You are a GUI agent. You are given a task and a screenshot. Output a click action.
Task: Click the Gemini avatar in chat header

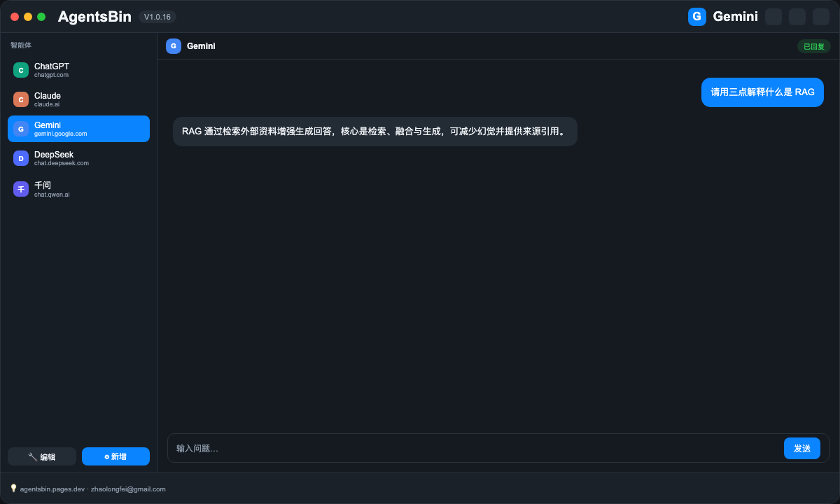point(174,46)
